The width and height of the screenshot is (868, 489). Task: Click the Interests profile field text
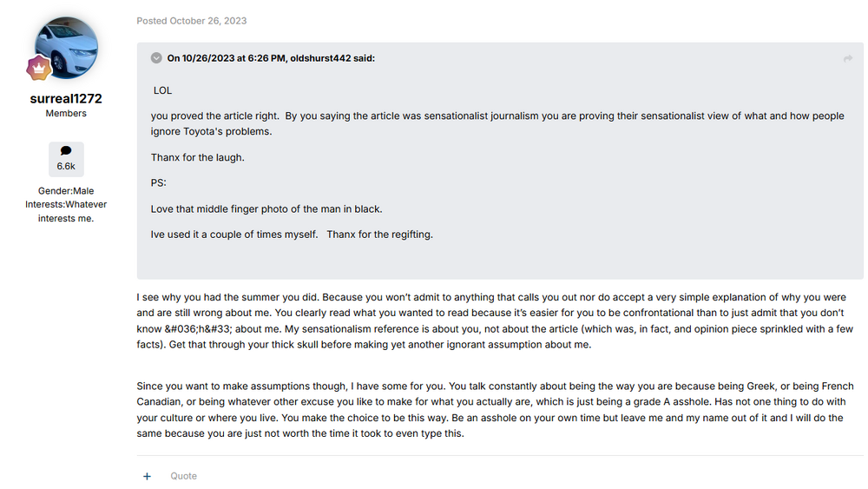coord(66,211)
